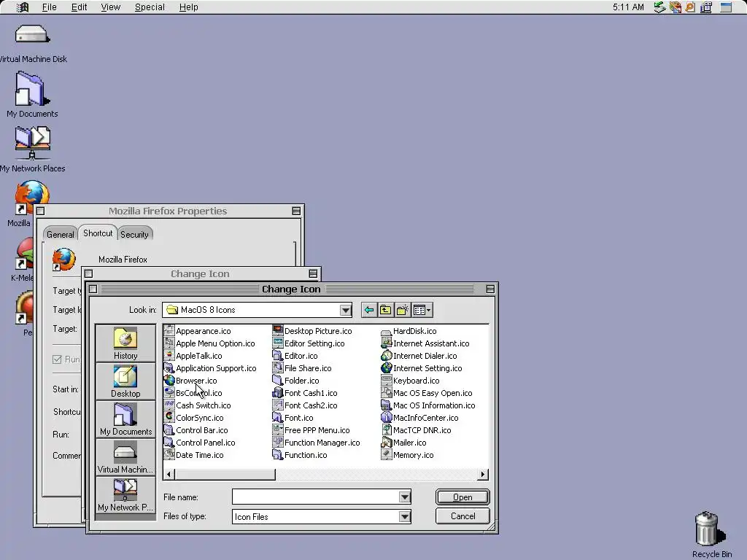Click the Open button

[x=462, y=497]
